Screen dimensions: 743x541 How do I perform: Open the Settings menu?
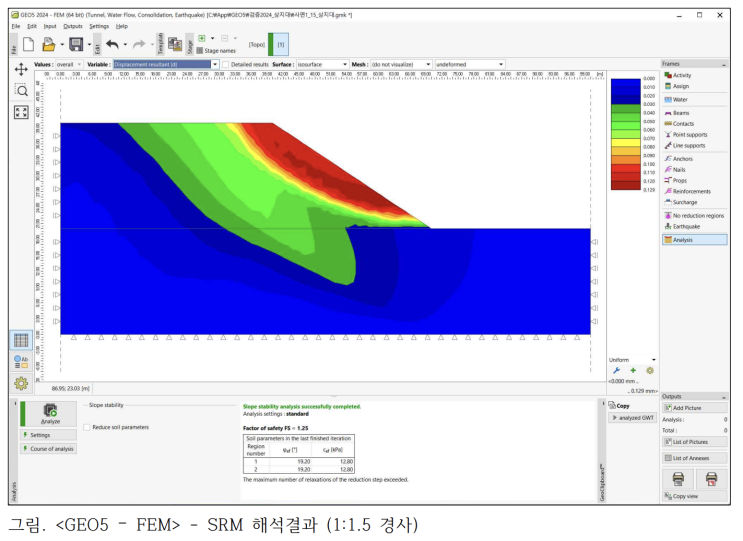click(99, 27)
